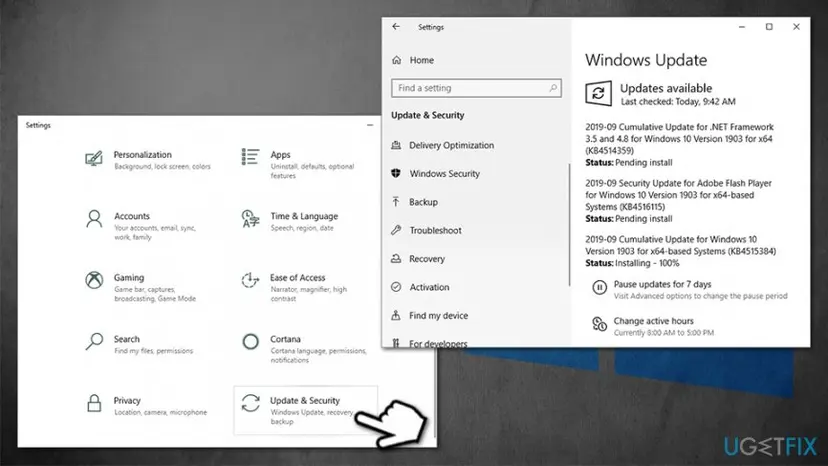Select the Accounts person icon

tap(94, 219)
